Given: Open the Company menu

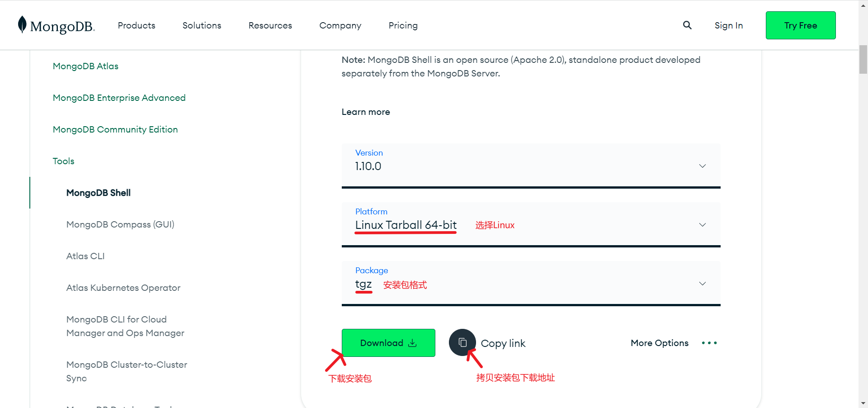Looking at the screenshot, I should click(340, 25).
